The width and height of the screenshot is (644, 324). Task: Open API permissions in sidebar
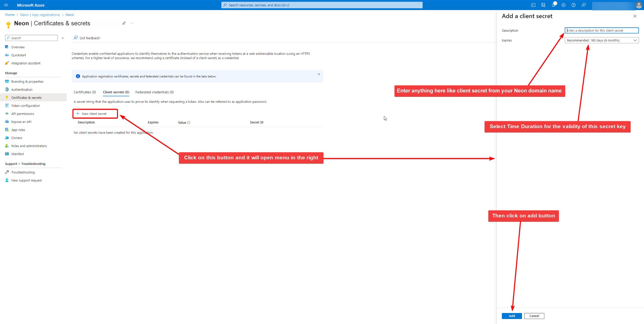23,114
